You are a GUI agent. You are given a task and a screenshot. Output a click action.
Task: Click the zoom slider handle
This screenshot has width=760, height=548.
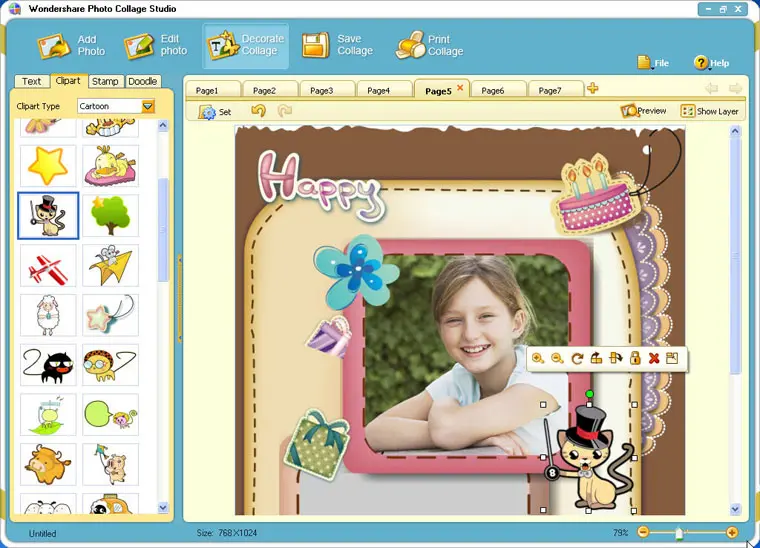pos(679,533)
